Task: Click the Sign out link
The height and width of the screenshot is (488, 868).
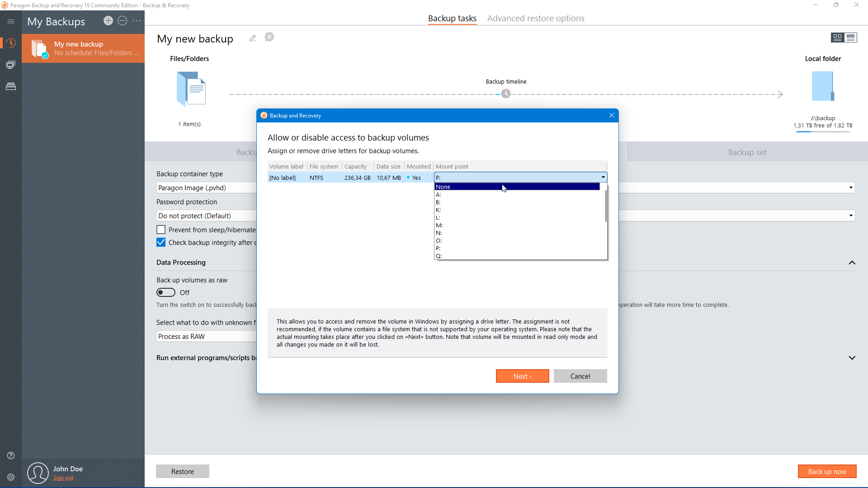Action: coord(63,478)
